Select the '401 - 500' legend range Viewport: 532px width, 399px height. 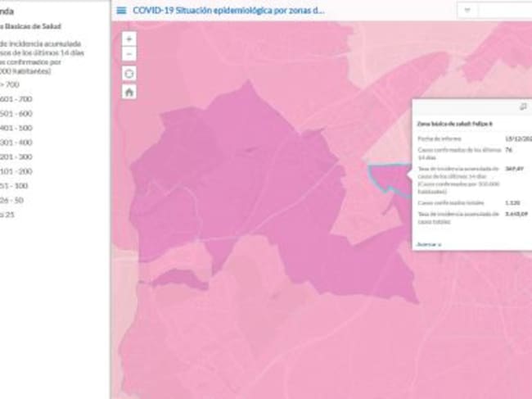16,128
